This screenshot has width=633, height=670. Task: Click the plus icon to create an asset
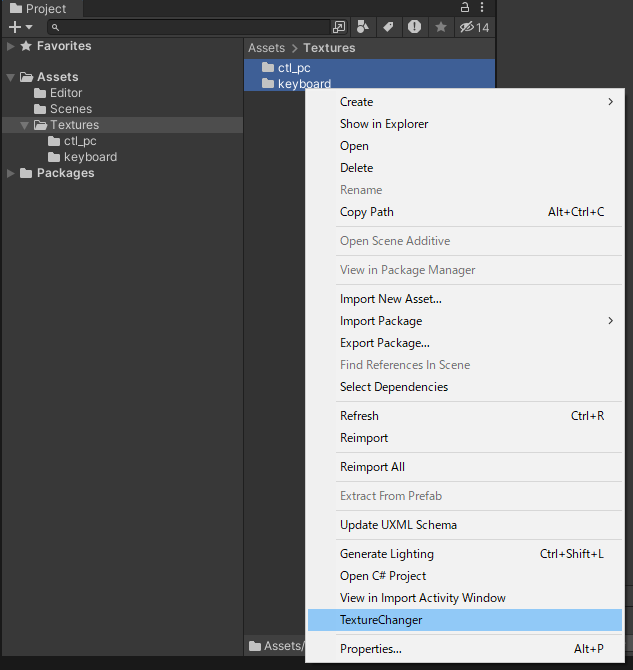(x=15, y=27)
